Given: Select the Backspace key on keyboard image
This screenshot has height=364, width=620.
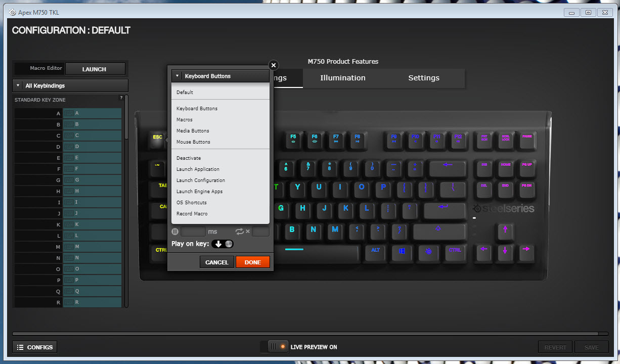Looking at the screenshot, I should [x=448, y=168].
